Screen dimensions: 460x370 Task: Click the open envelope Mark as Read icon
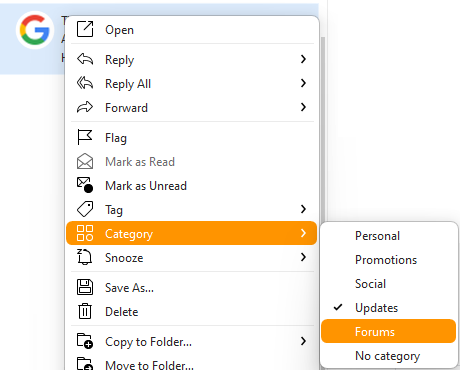(85, 161)
